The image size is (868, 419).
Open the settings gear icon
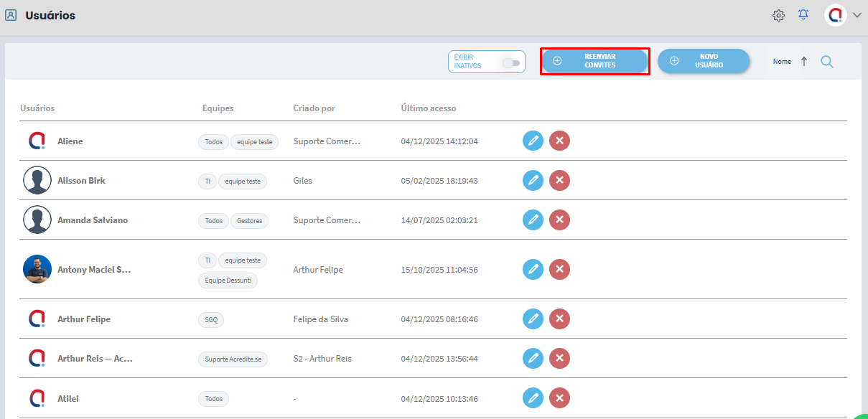click(x=778, y=15)
